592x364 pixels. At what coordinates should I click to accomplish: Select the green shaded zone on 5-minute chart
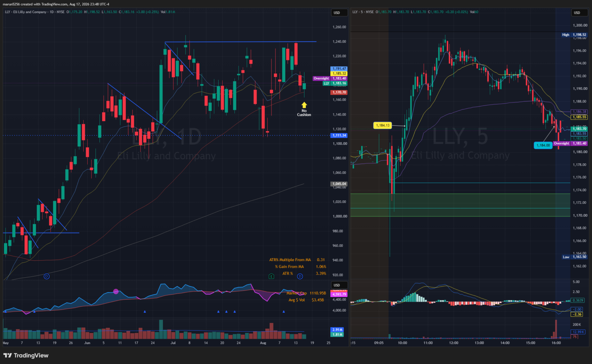pyautogui.click(x=460, y=205)
